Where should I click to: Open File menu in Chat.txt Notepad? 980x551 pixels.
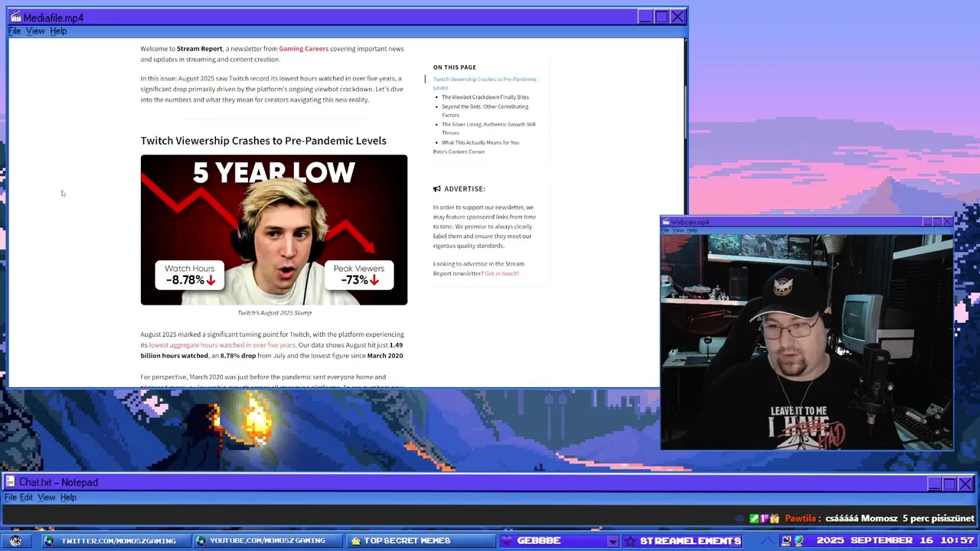click(10, 497)
